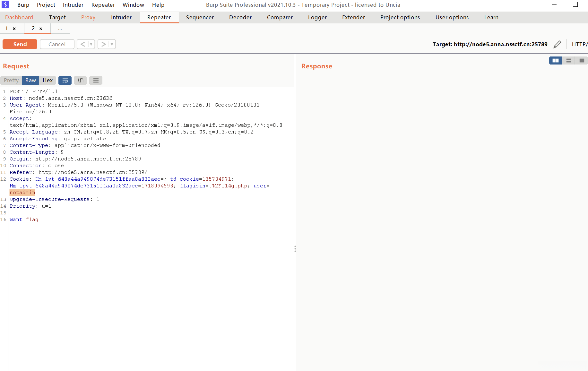This screenshot has width=588, height=371.
Task: Click the HTTP protocol version selector
Action: [580, 44]
